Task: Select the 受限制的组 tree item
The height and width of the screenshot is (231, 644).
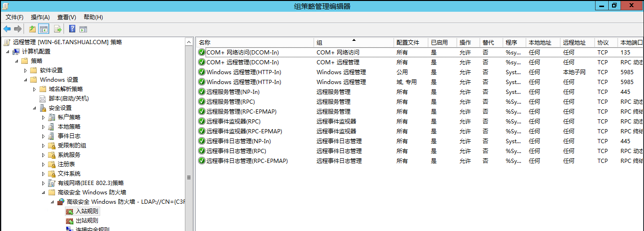Action: click(72, 146)
